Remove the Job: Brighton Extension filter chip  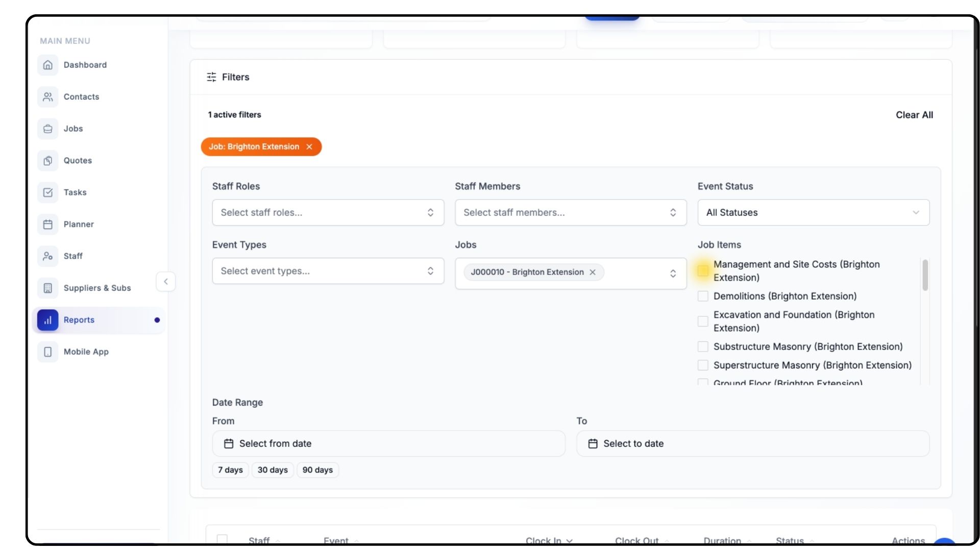pyautogui.click(x=309, y=147)
